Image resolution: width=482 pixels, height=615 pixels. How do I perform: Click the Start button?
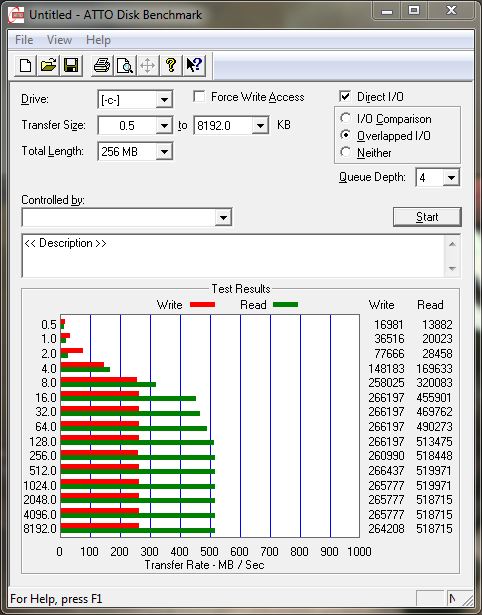427,217
